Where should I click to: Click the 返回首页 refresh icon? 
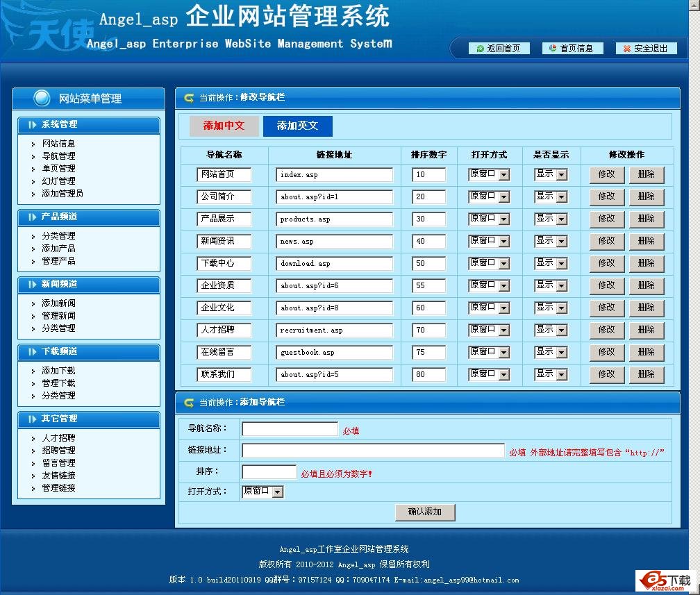point(480,49)
